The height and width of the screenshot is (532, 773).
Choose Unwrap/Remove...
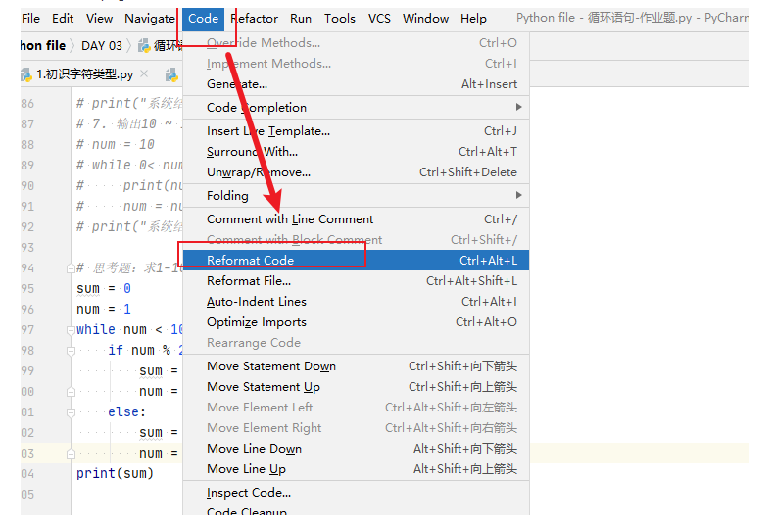pos(356,172)
